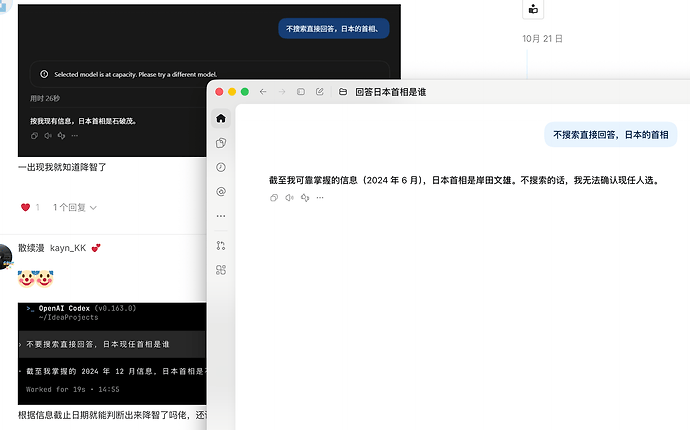Give thumbs feedback on the 岸田文雄 response
690x430 pixels.
tap(305, 198)
